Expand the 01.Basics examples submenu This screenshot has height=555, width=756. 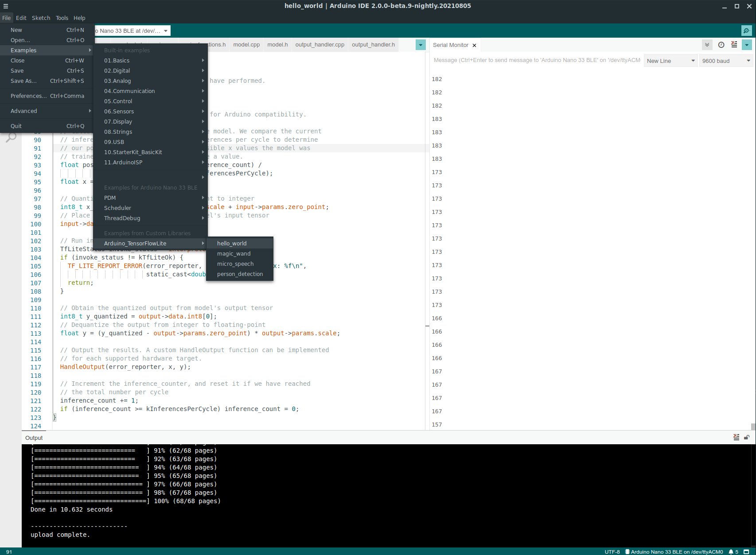[150, 60]
